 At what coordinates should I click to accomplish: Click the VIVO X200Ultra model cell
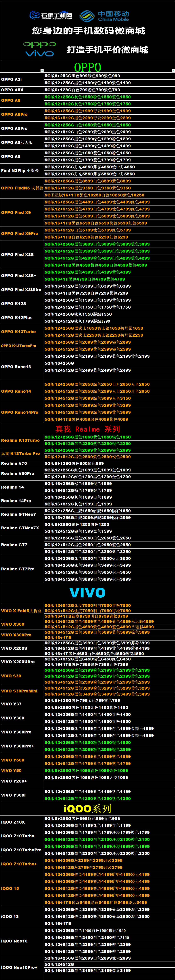click(22, 662)
